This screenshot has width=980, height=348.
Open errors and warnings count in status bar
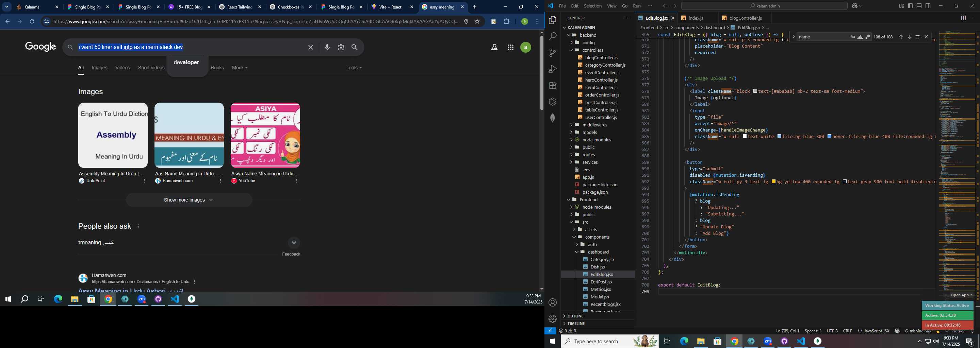click(567, 331)
